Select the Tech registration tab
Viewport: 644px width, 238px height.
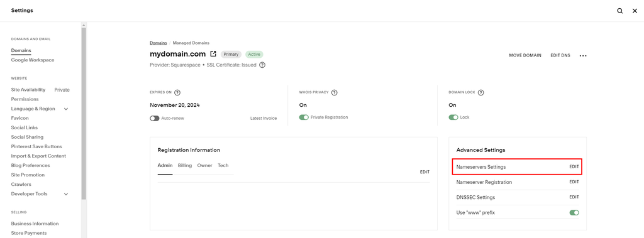tap(223, 165)
